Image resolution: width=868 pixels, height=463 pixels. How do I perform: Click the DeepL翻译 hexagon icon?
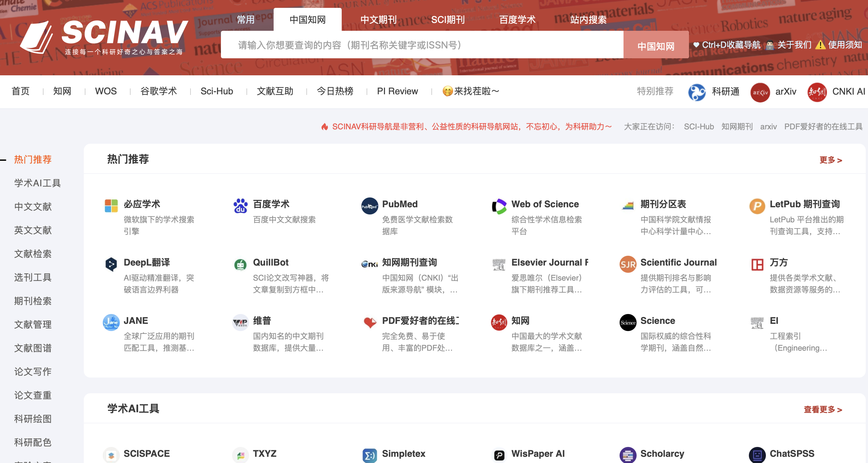click(x=111, y=264)
